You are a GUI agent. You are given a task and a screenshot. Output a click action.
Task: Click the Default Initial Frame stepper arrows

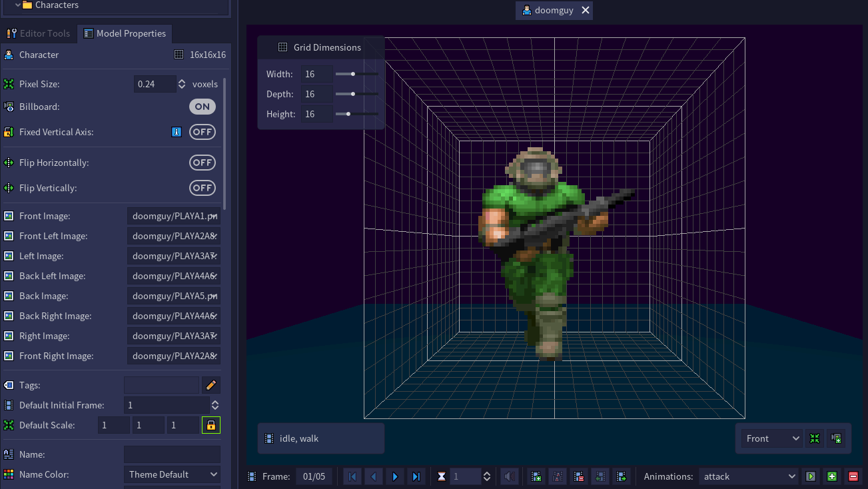(x=215, y=405)
